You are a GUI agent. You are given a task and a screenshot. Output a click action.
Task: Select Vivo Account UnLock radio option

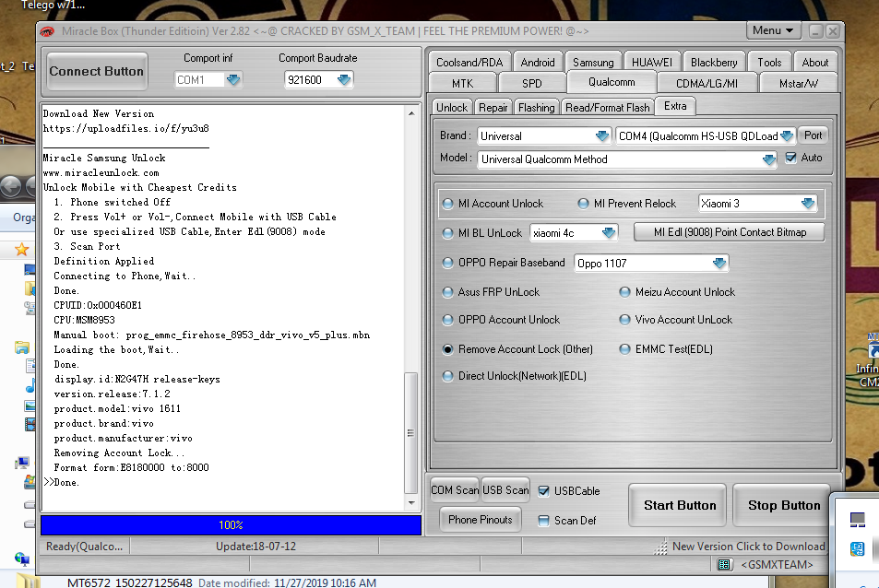click(624, 320)
